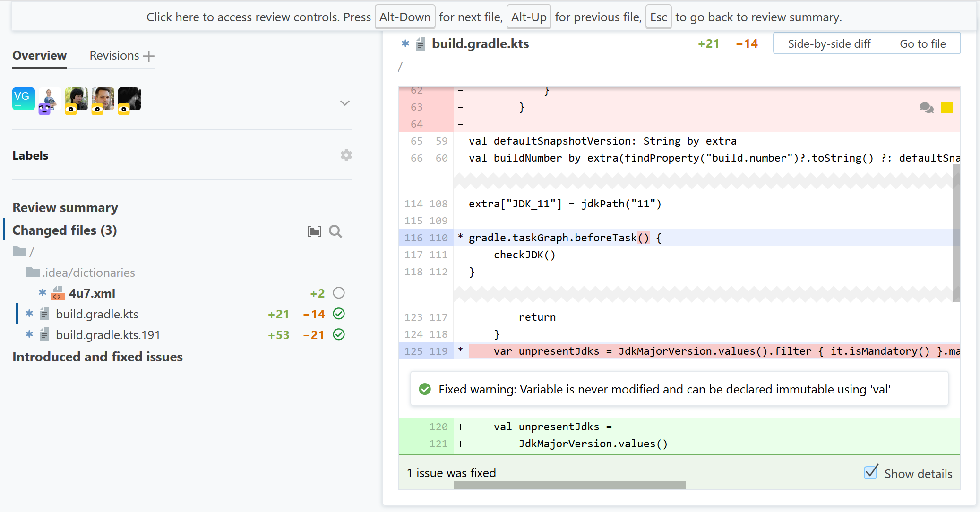Click the Go to file button
Screen dimensions: 980x512
point(922,44)
